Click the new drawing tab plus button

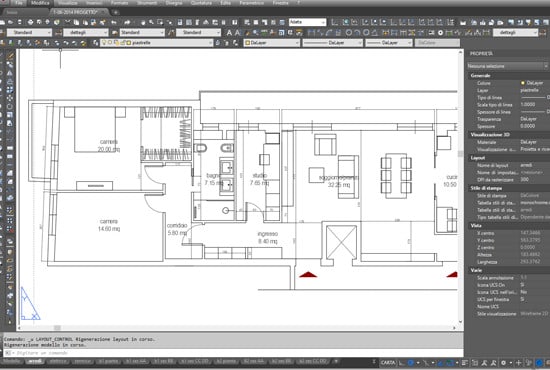tap(115, 12)
